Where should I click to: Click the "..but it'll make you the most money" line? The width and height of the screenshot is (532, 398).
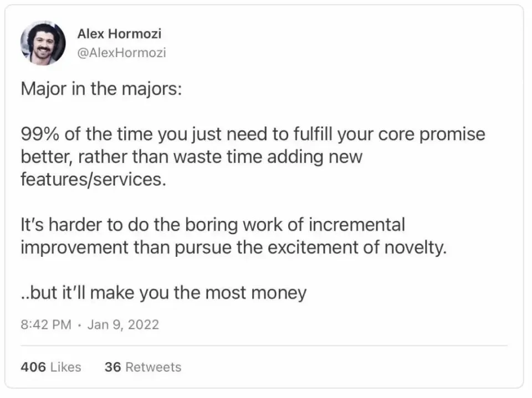163,292
